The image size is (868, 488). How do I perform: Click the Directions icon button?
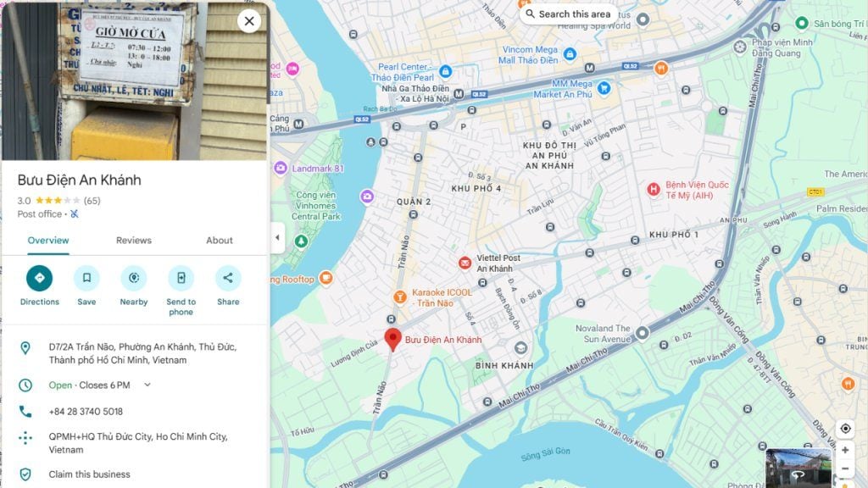pyautogui.click(x=39, y=278)
